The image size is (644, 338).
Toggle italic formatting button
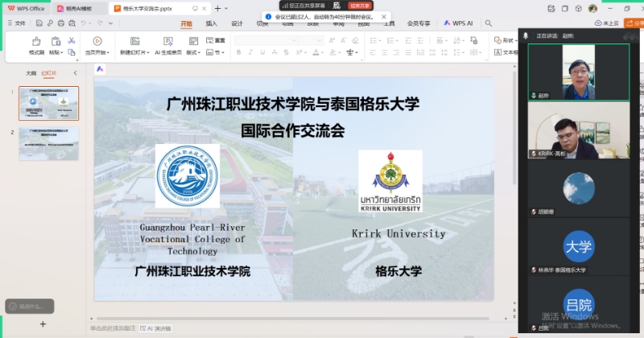250,53
